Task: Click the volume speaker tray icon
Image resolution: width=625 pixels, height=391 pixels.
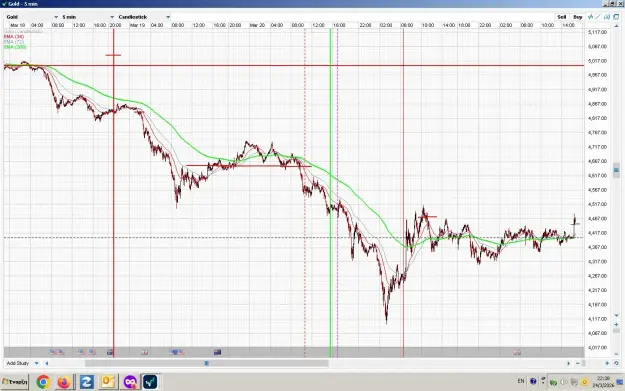Action: [564, 382]
